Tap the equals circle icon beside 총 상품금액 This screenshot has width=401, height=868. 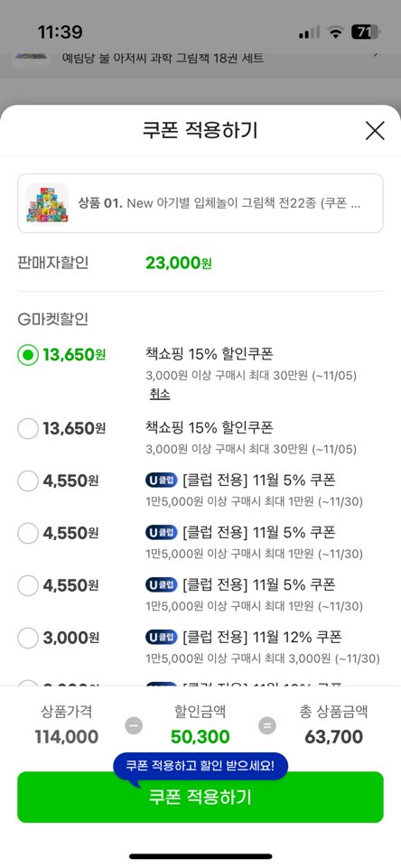[x=267, y=725]
